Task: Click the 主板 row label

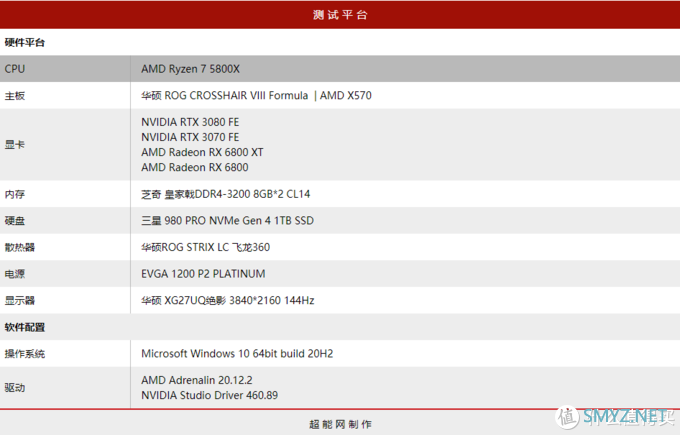Action: (15, 95)
